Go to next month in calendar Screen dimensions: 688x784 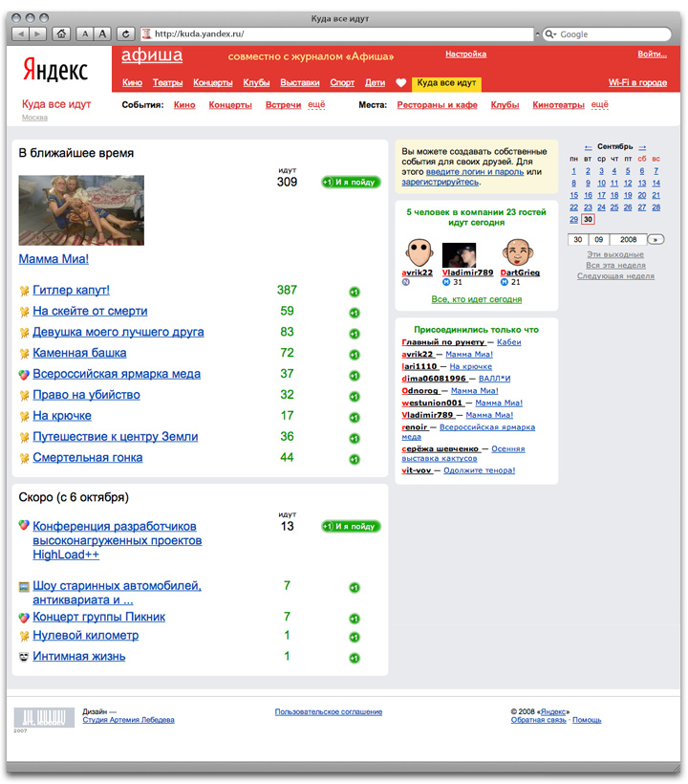click(x=642, y=147)
